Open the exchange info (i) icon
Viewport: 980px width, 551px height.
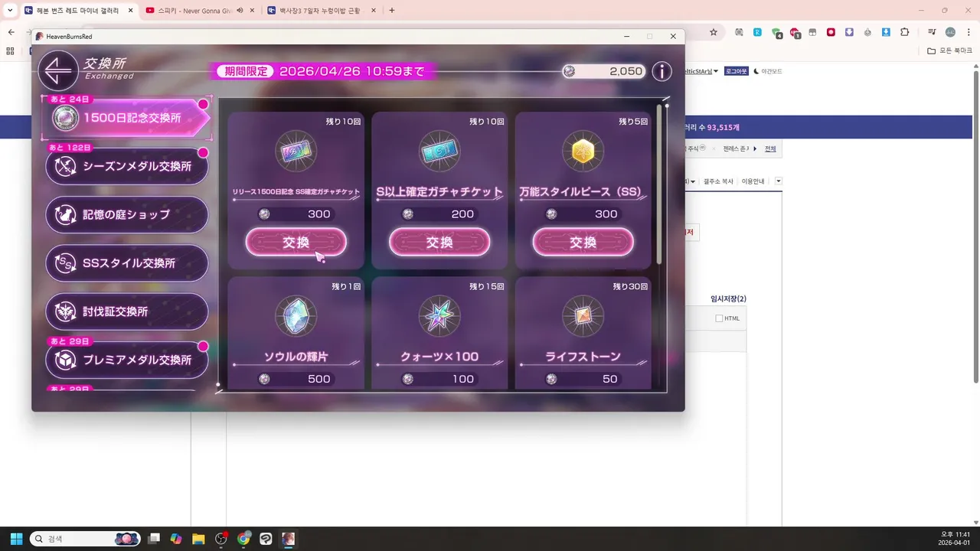[x=661, y=71]
